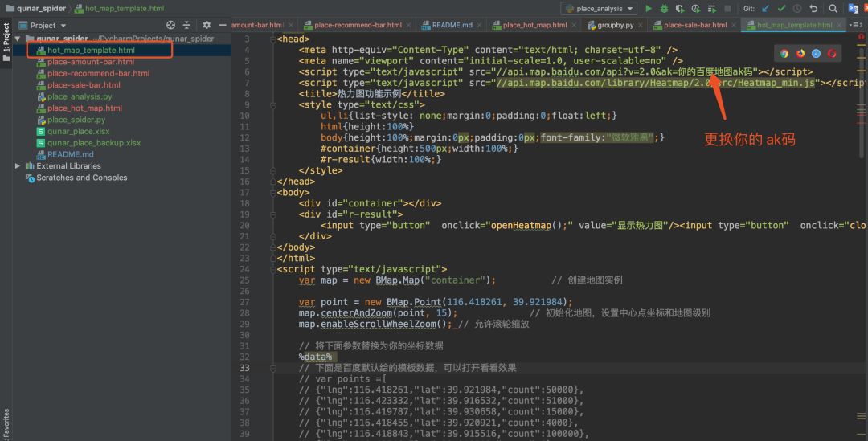This screenshot has width=868, height=441.
Task: Collapse the qunar_spider root folder
Action: [18, 39]
